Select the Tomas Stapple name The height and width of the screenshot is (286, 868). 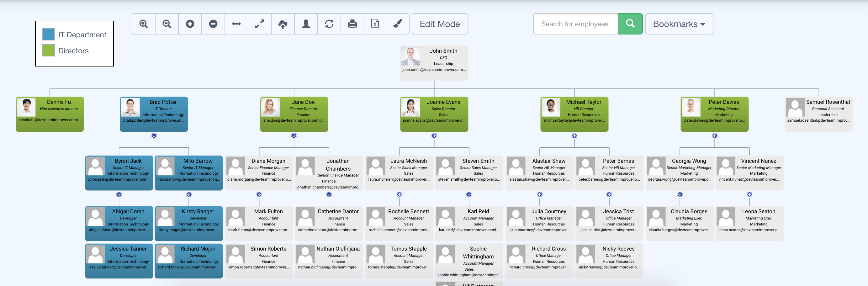(408, 249)
